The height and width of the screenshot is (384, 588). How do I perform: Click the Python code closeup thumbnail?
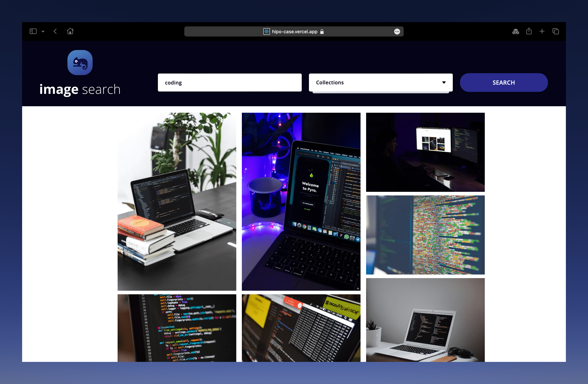[x=177, y=327]
